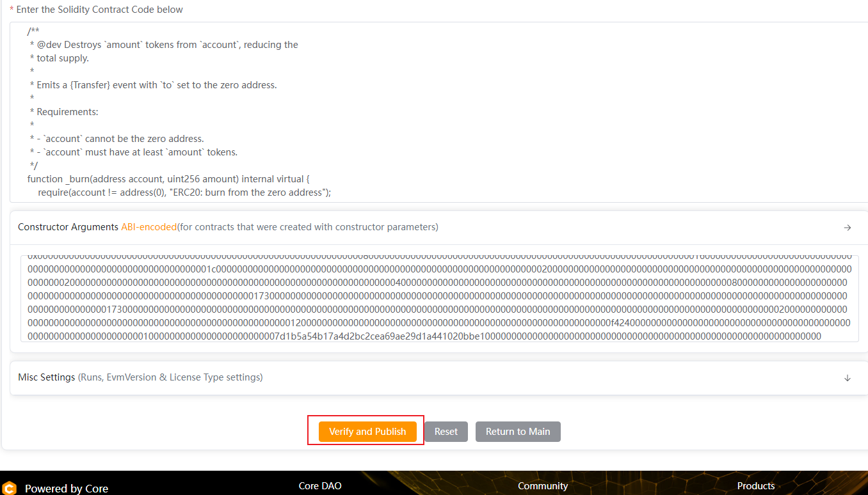Go back with Return to Main
Viewport: 868px width, 495px height.
[x=517, y=432]
